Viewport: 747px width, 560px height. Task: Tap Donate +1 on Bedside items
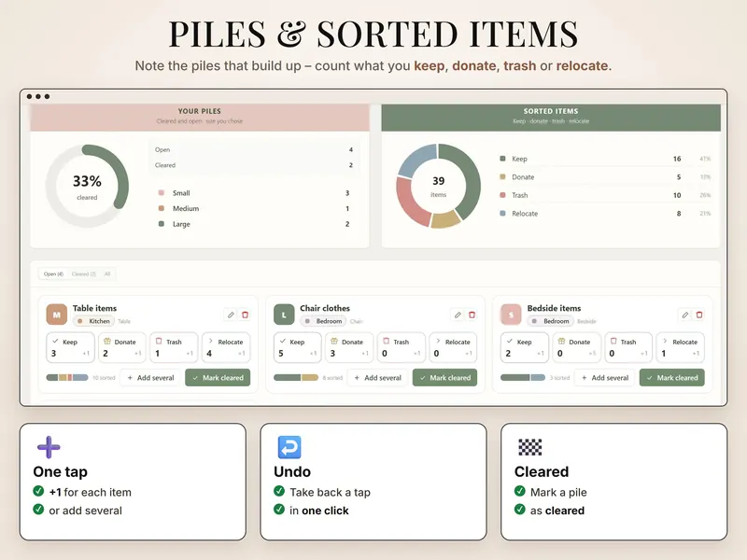pos(576,347)
